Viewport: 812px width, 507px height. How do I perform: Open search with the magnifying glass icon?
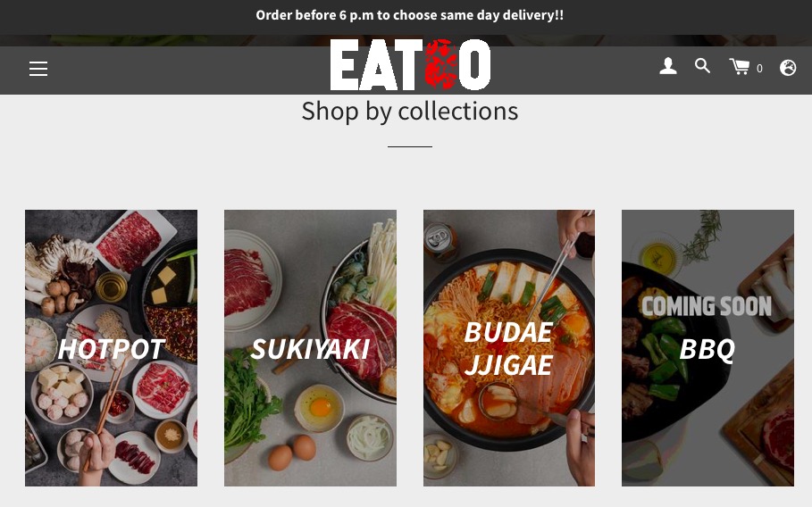(x=702, y=66)
